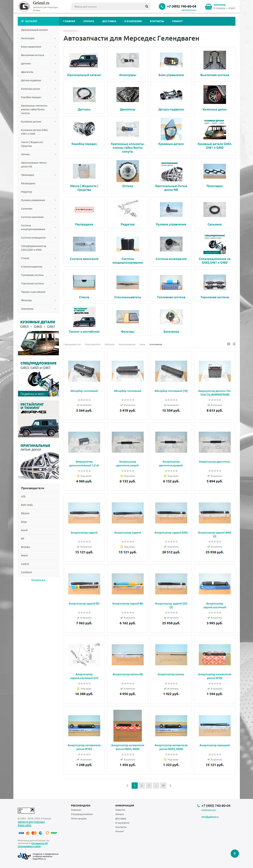Open О компании in top navigation
This screenshot has height=868, width=253.
133,21
